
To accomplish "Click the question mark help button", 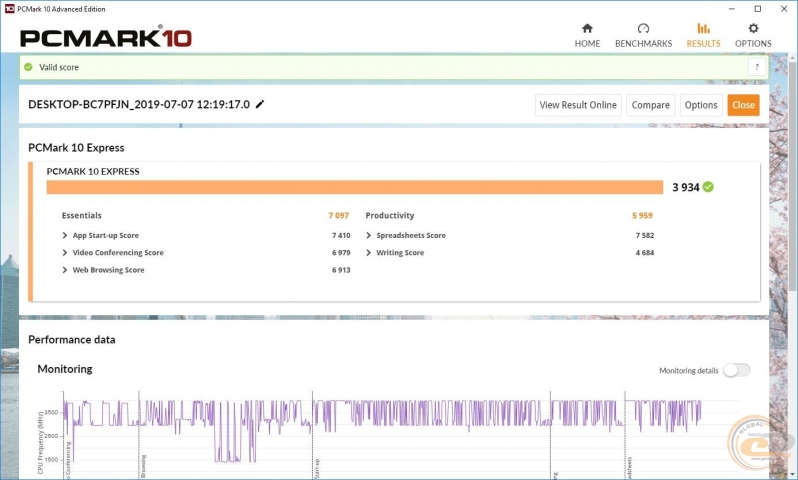I will pyautogui.click(x=757, y=67).
